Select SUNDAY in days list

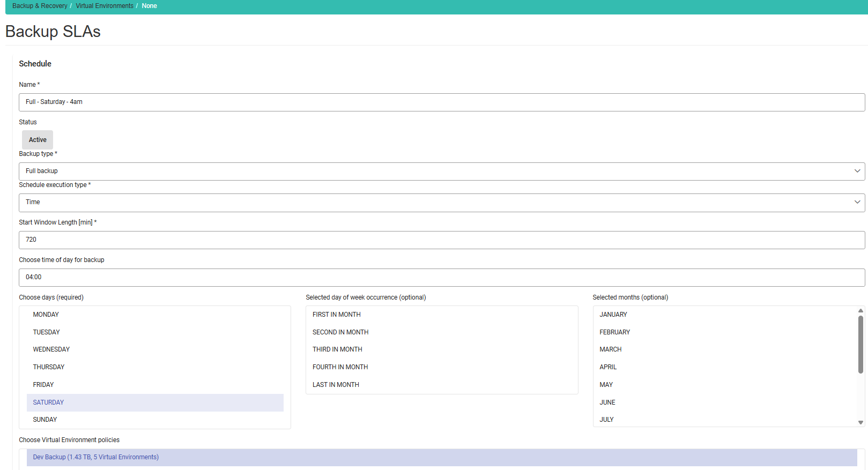155,420
